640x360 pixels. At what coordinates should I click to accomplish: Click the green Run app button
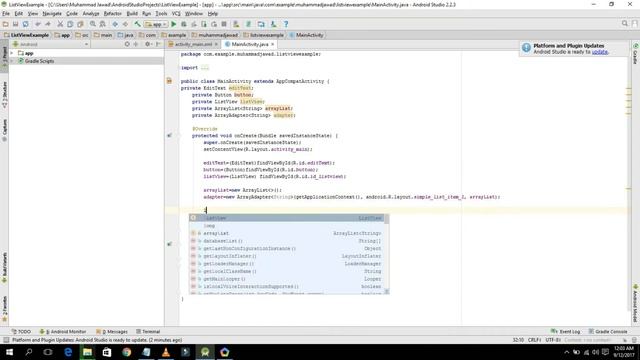click(174, 24)
